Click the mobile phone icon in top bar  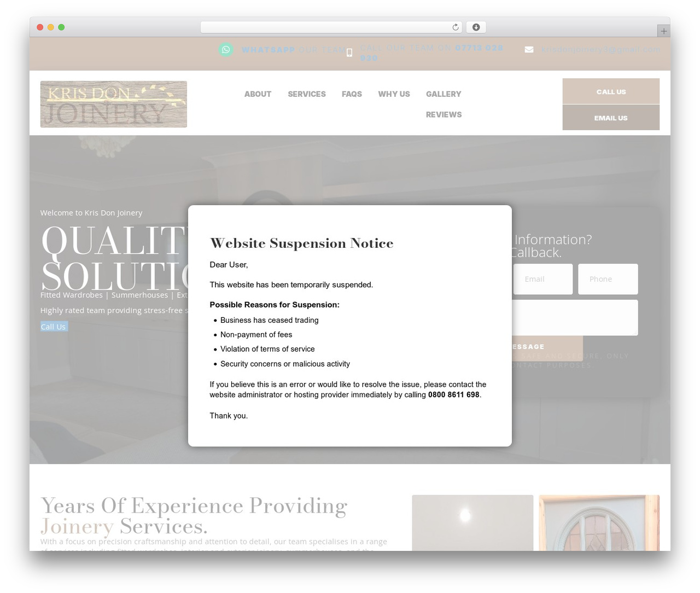[x=349, y=53]
